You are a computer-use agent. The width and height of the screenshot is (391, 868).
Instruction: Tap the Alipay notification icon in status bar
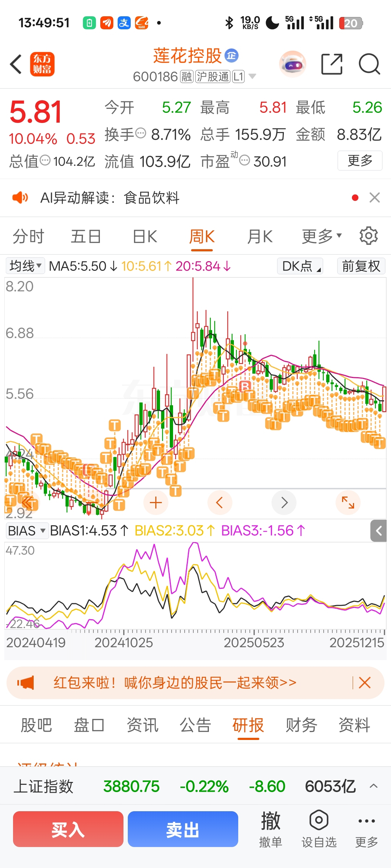(x=124, y=23)
